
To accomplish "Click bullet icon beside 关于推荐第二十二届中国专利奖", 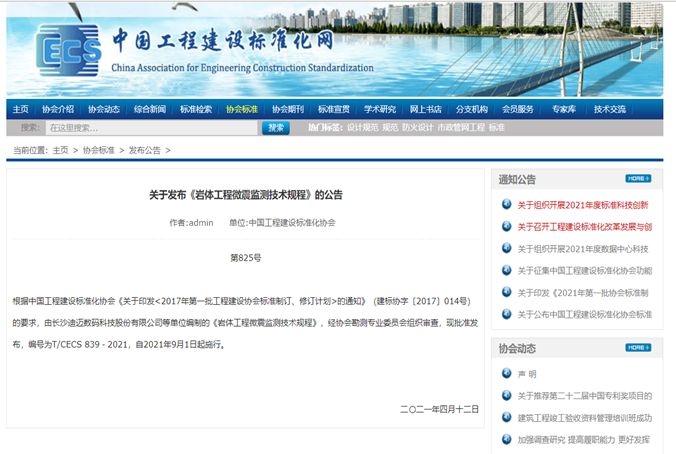I will click(507, 395).
